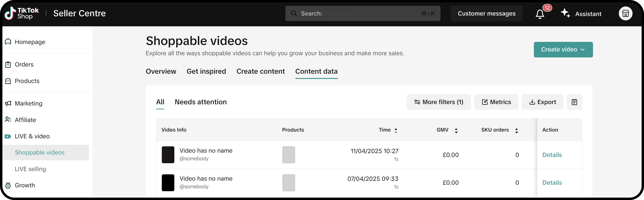Click product thumbnail in 07/04/2025 row
Viewport: 644px width, 200px height.
pyautogui.click(x=288, y=183)
